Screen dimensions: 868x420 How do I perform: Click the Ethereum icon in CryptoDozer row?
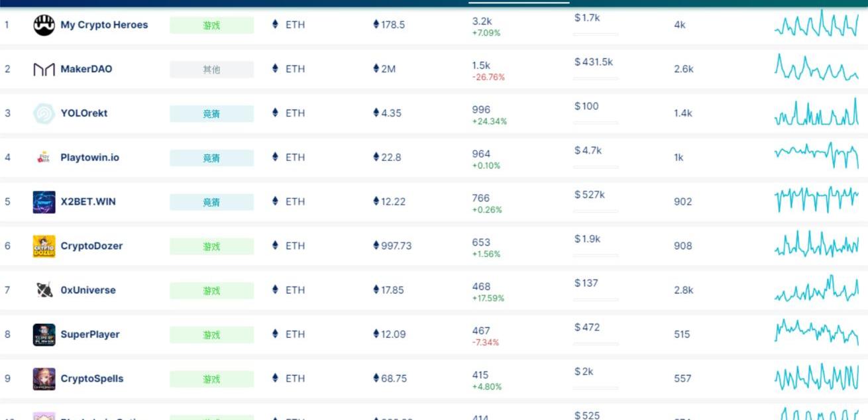[276, 246]
